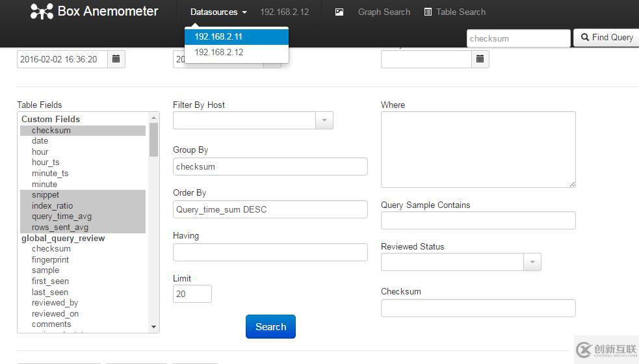This screenshot has height=364, width=639.
Task: Select reviewed_on in Table Fields list
Action: pyautogui.click(x=83, y=314)
